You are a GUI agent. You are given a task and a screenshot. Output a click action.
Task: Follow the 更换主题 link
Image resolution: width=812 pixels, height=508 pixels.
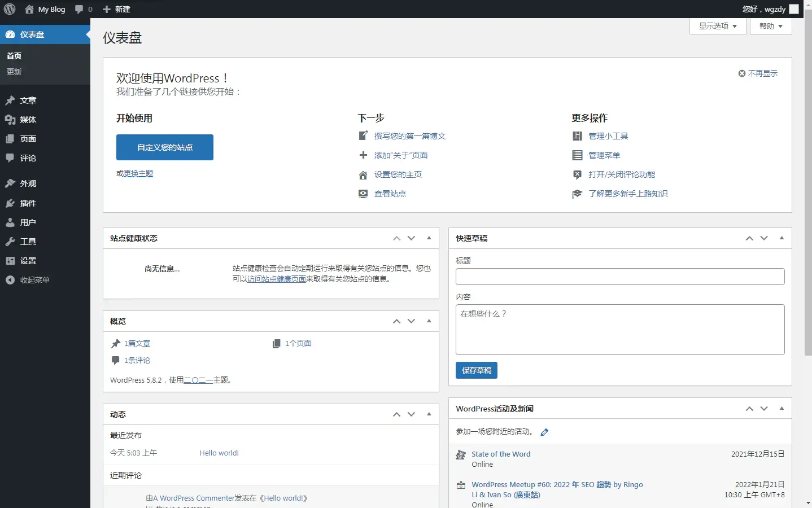click(138, 173)
